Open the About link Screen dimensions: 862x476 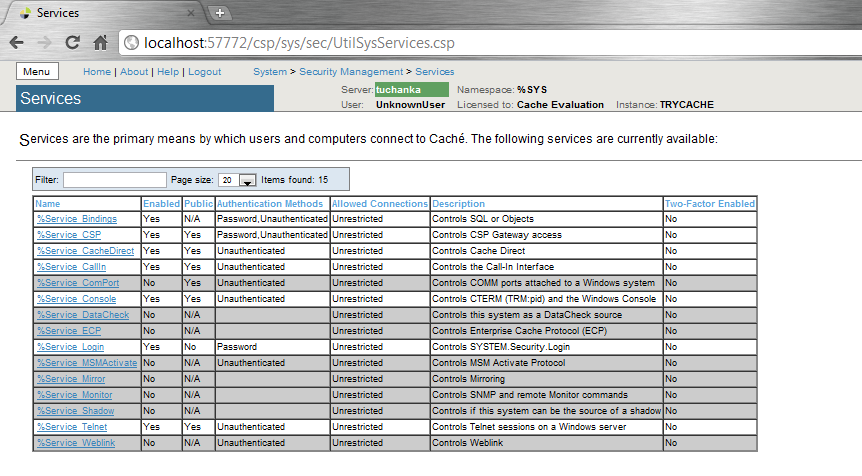134,72
